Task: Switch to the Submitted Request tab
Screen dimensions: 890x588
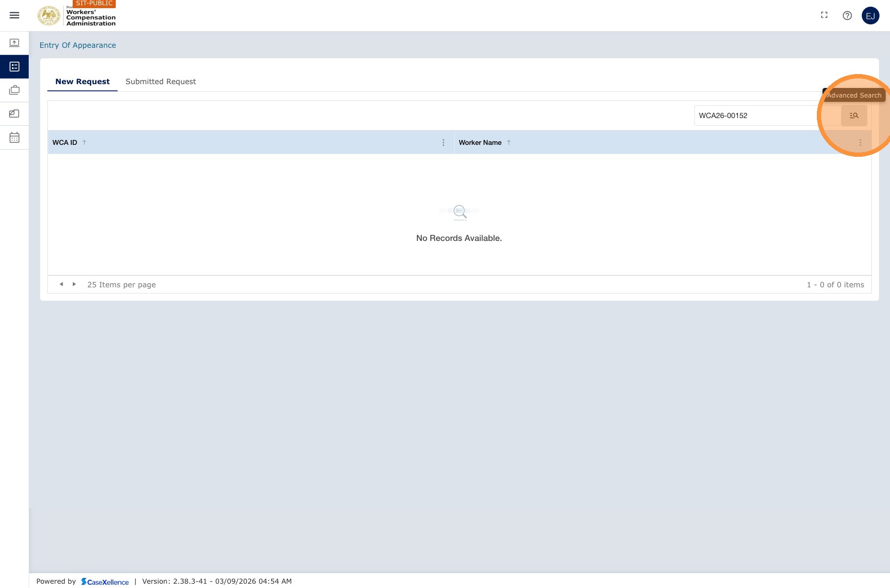Action: pyautogui.click(x=161, y=81)
